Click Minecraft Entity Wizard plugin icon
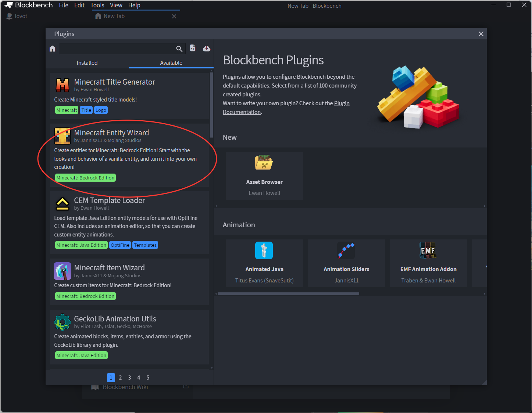The height and width of the screenshot is (413, 532). (x=63, y=136)
